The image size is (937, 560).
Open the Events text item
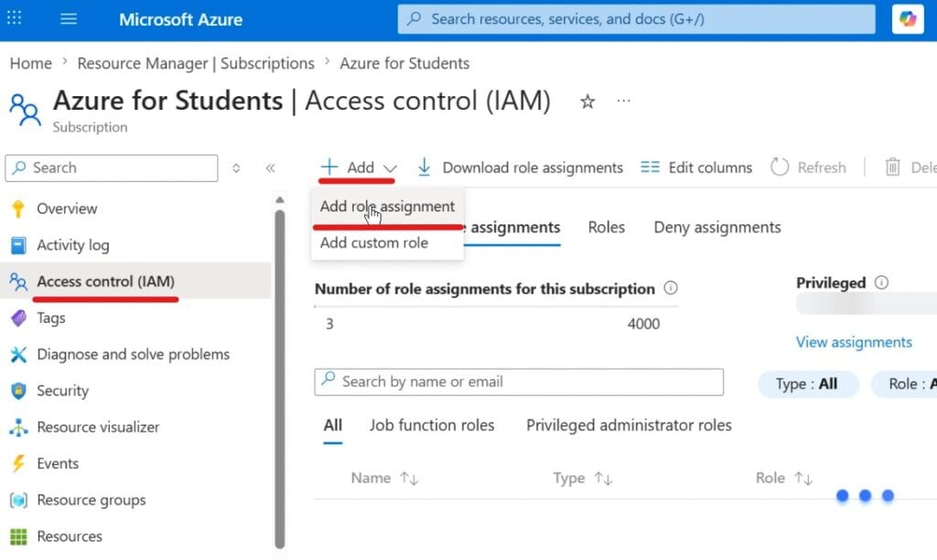(58, 464)
